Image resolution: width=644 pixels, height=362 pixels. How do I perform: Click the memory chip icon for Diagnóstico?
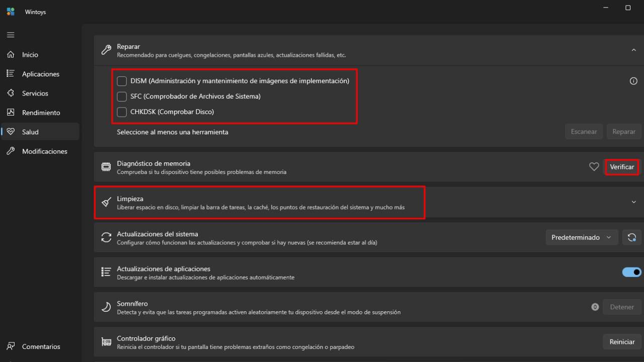(x=106, y=167)
